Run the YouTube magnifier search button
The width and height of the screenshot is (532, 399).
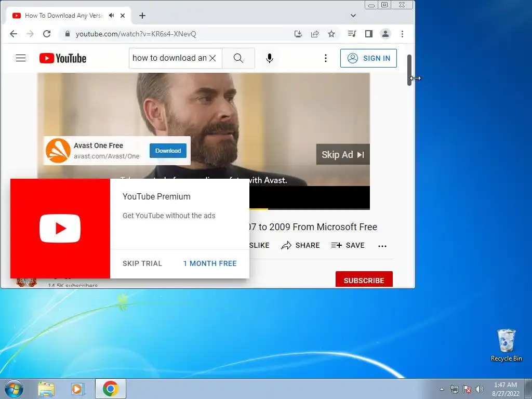tap(238, 58)
